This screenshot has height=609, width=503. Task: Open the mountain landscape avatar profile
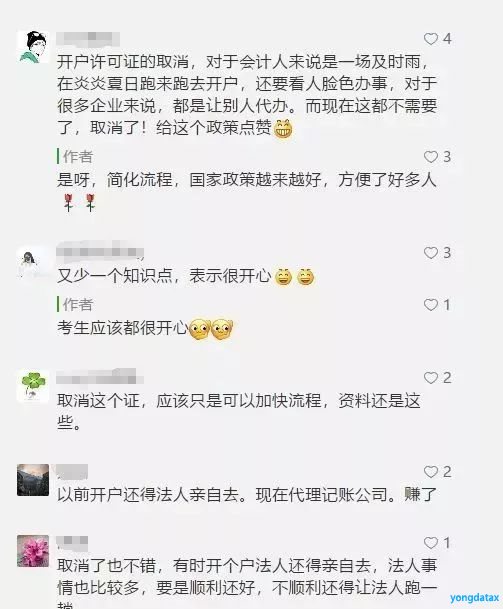(x=33, y=480)
